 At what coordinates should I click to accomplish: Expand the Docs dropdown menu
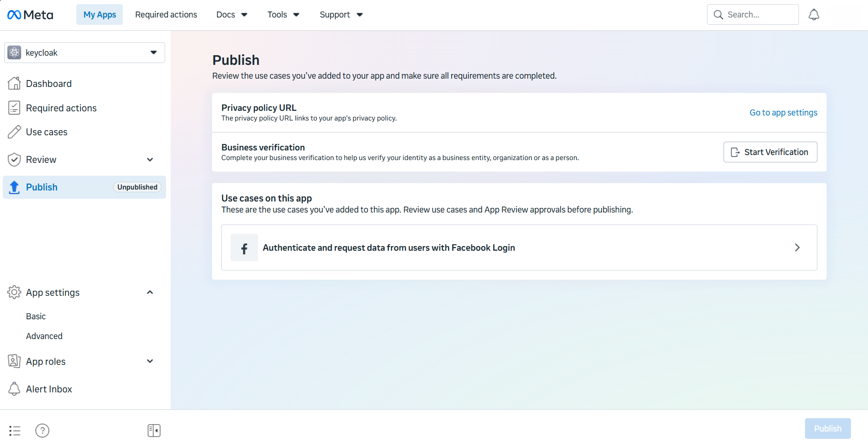pos(232,15)
